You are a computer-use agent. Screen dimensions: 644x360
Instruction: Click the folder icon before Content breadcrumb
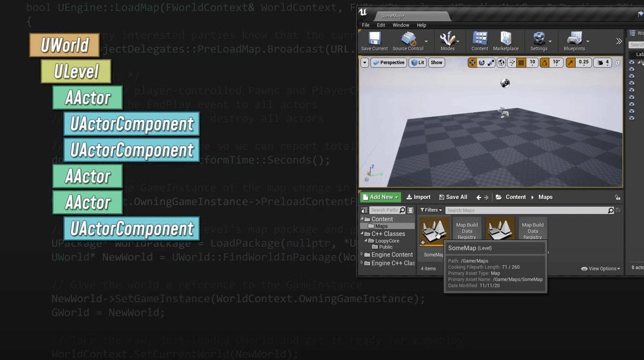coord(499,197)
